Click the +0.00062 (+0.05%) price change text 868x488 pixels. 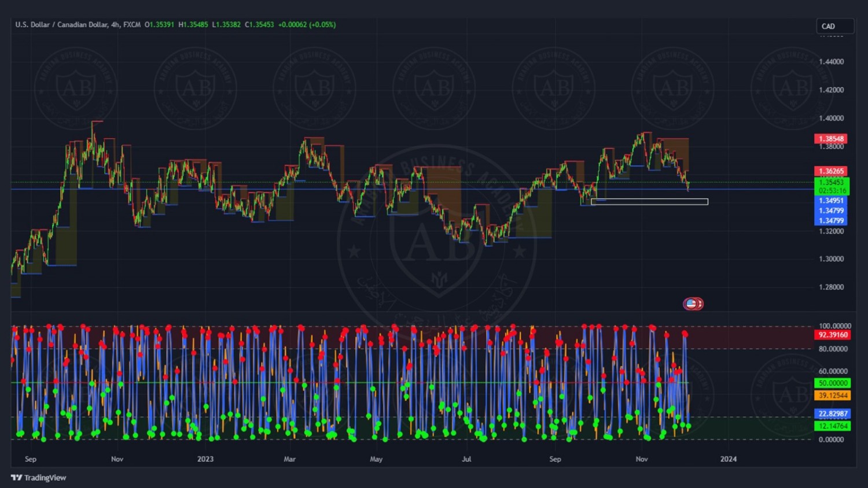click(307, 25)
